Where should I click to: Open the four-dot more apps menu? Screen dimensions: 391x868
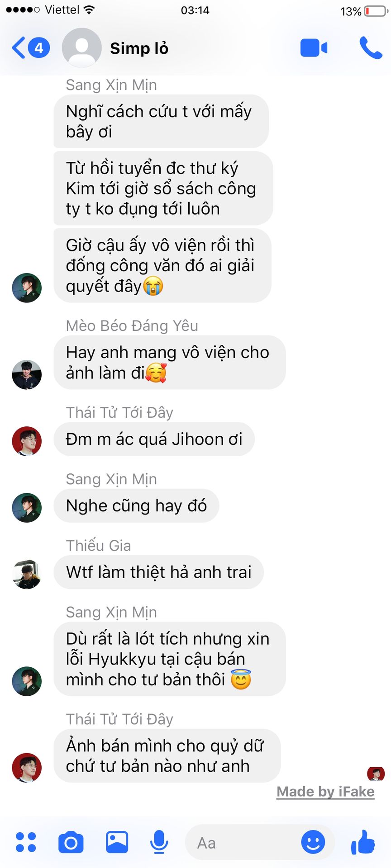click(x=26, y=842)
